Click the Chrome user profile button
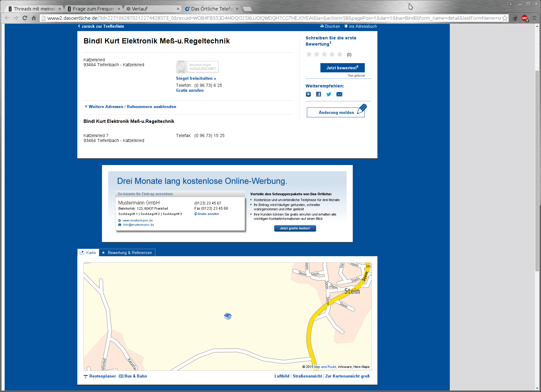 [510, 3]
